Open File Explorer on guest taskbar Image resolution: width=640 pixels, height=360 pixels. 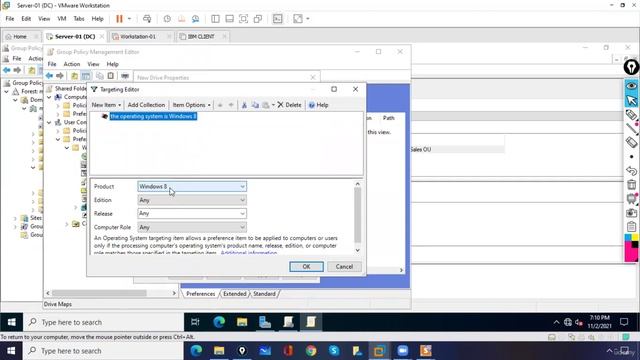tap(242, 322)
